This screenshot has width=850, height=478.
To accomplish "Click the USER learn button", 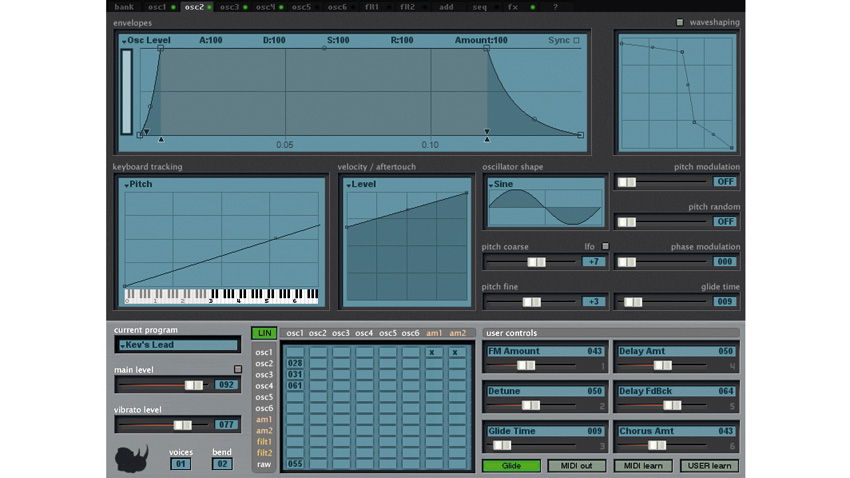I will click(x=709, y=466).
